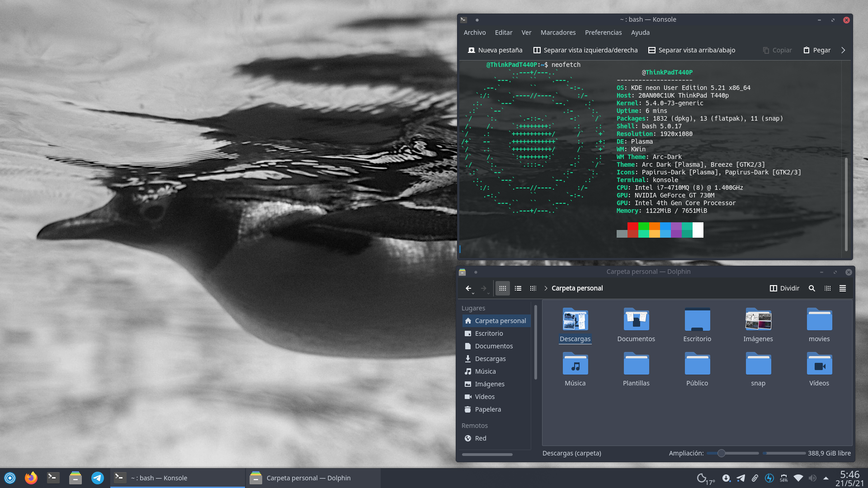This screenshot has height=488, width=868.
Task: Click Separar vista arriba/abajo button
Action: click(692, 50)
